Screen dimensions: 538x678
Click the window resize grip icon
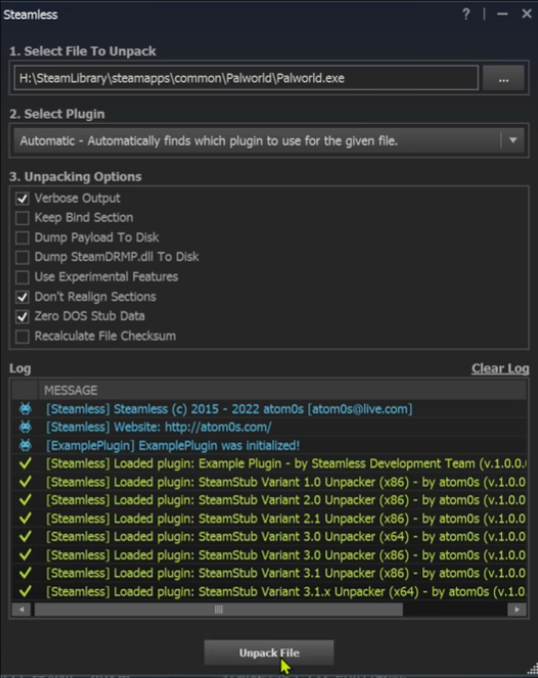pyautogui.click(x=532, y=668)
